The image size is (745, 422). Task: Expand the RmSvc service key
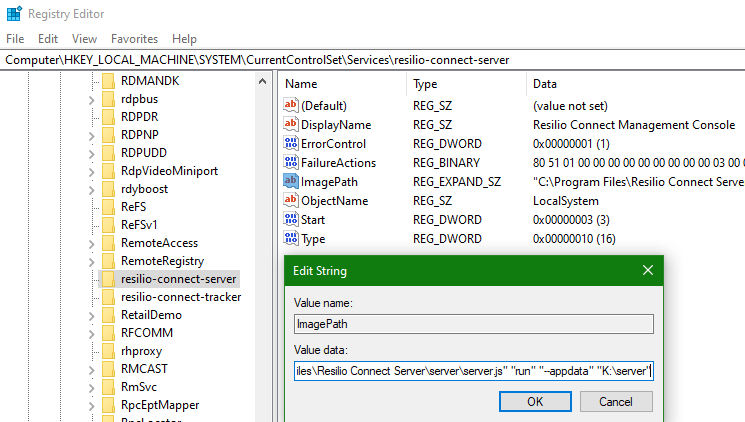coord(93,387)
